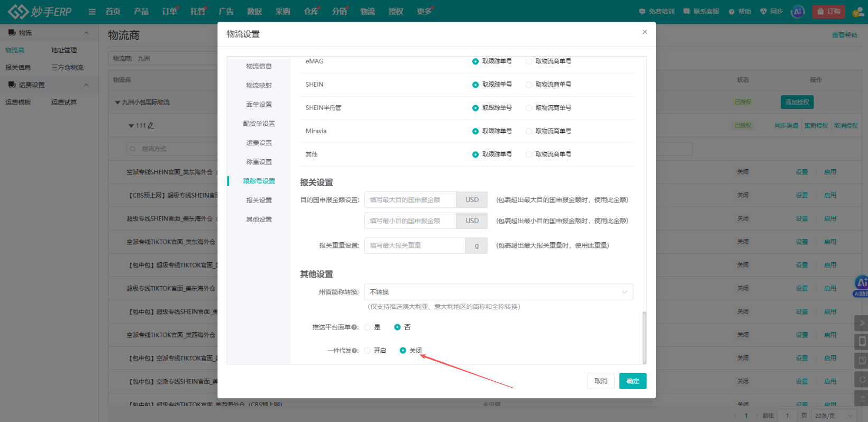Image resolution: width=868 pixels, height=422 pixels.
Task: Open the 仓库 top menu
Action: pos(311,11)
